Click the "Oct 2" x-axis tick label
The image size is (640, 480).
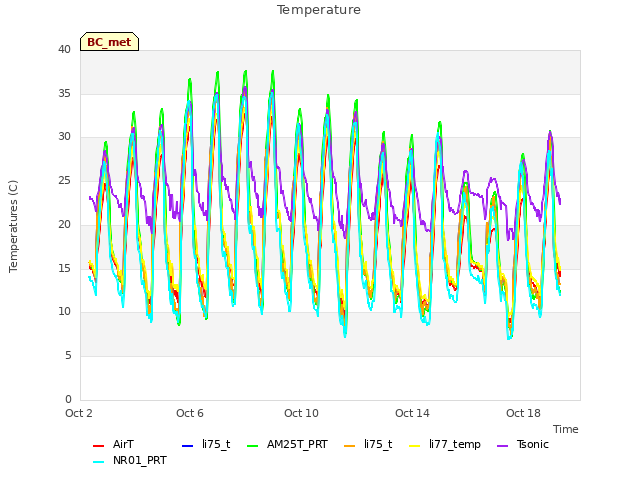tap(79, 413)
